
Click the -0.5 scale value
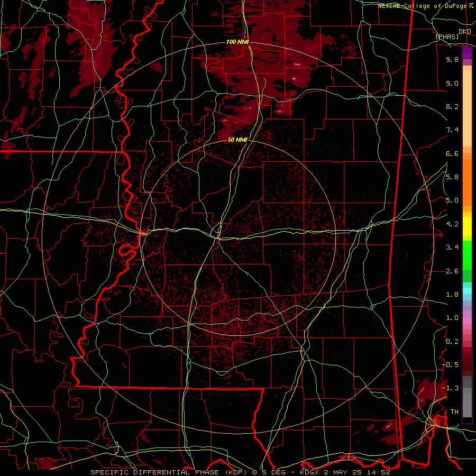point(451,365)
